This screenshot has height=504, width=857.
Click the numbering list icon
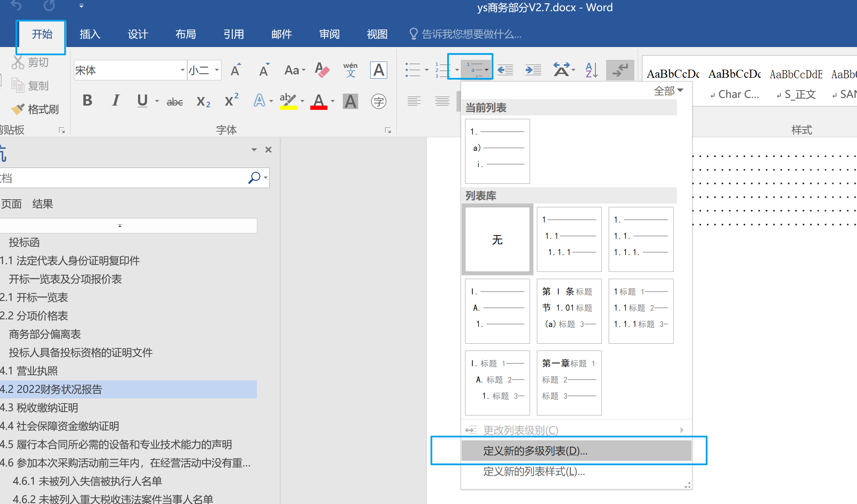click(x=443, y=70)
